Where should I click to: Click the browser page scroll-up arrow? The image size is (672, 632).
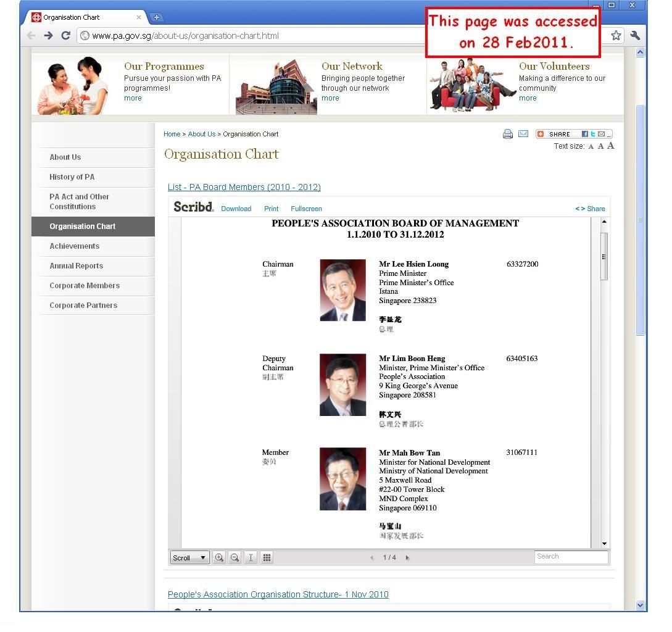(641, 52)
